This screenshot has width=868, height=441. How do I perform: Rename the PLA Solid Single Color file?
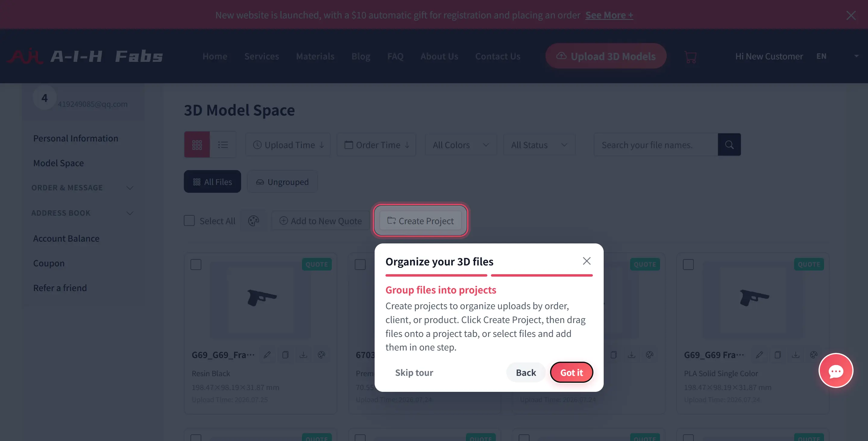click(759, 355)
